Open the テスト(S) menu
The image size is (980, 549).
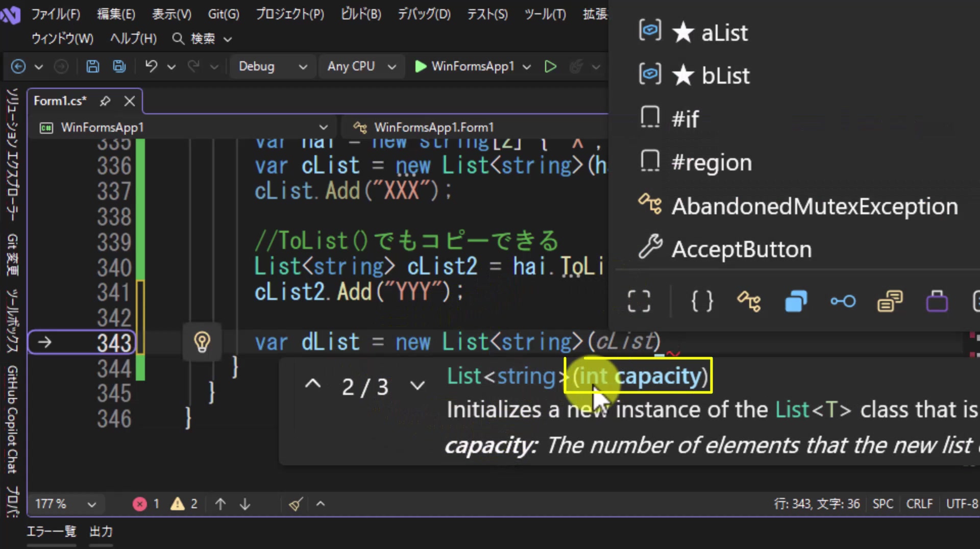[487, 14]
